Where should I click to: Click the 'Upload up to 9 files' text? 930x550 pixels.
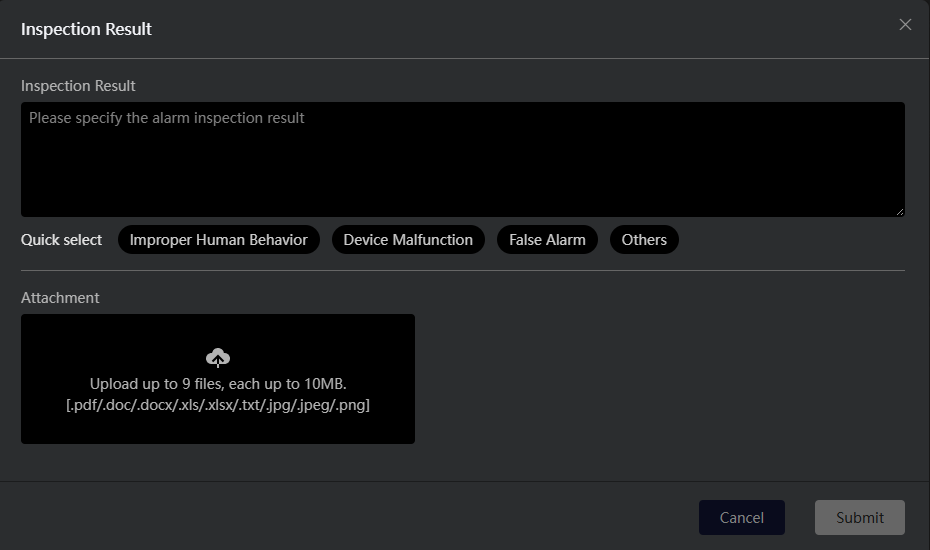[x=217, y=384]
